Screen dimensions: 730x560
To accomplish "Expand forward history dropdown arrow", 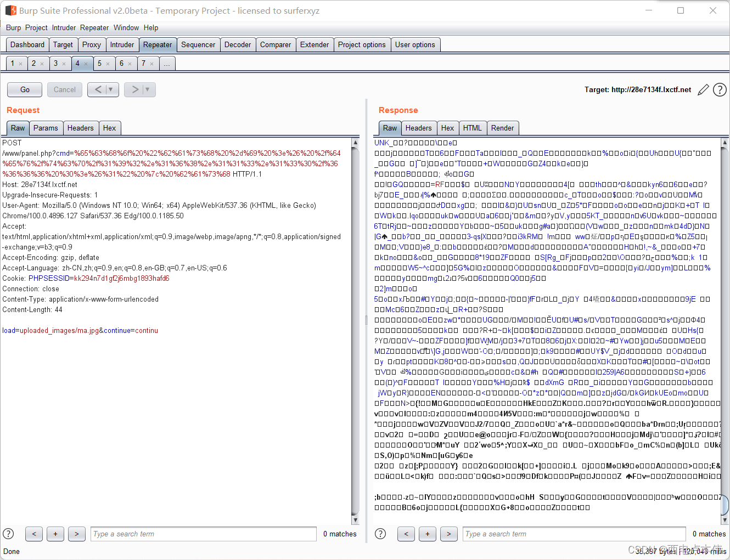I will pyautogui.click(x=148, y=89).
